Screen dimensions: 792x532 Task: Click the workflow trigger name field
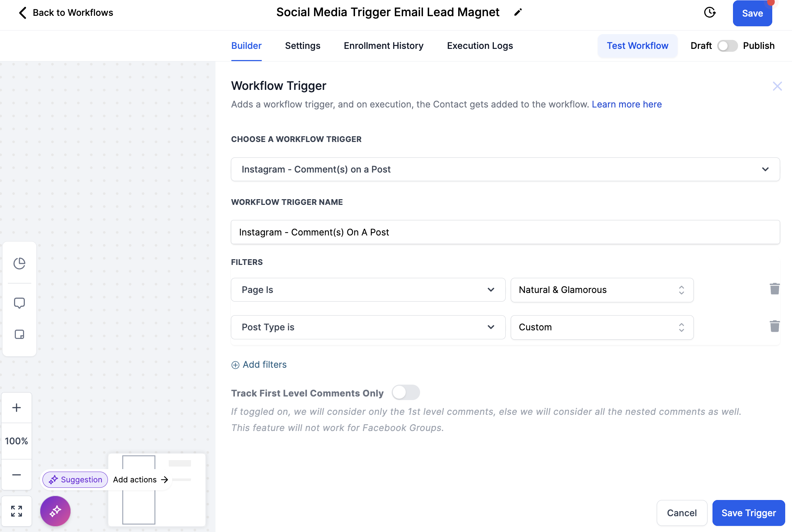(x=505, y=232)
